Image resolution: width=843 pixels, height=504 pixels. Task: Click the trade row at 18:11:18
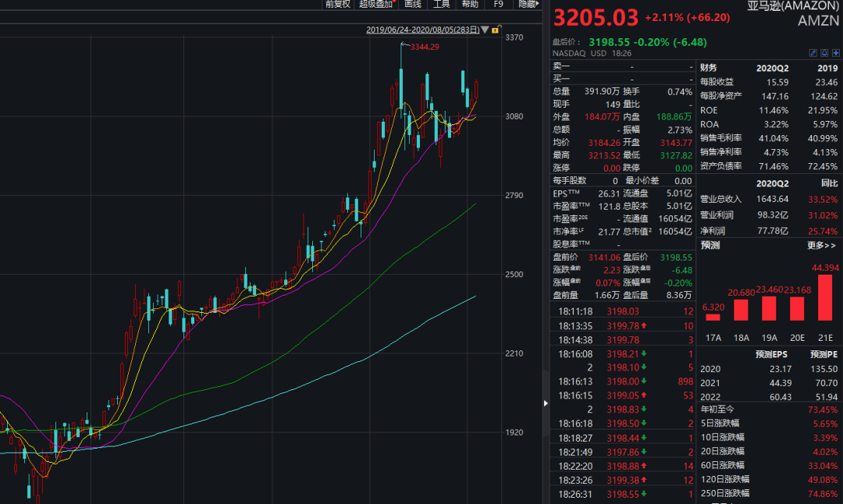tap(623, 311)
